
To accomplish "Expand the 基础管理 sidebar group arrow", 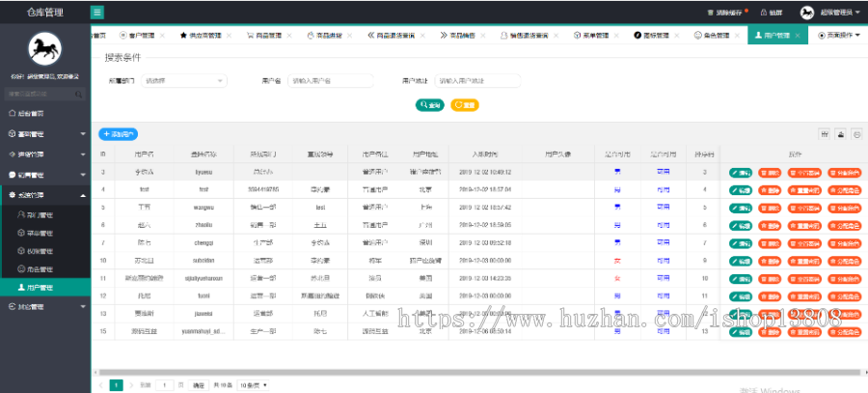I will (x=83, y=133).
